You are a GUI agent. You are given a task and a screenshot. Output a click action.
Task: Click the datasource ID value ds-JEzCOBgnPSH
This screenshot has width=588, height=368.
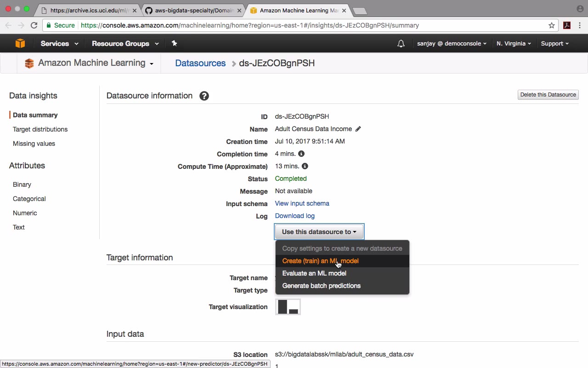coord(302,116)
